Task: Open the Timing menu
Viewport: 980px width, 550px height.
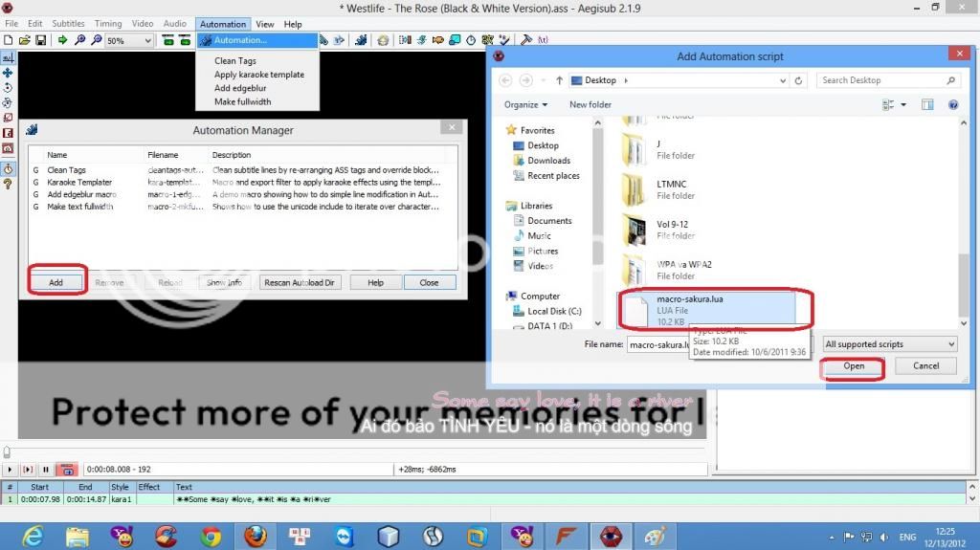Action: pyautogui.click(x=108, y=24)
